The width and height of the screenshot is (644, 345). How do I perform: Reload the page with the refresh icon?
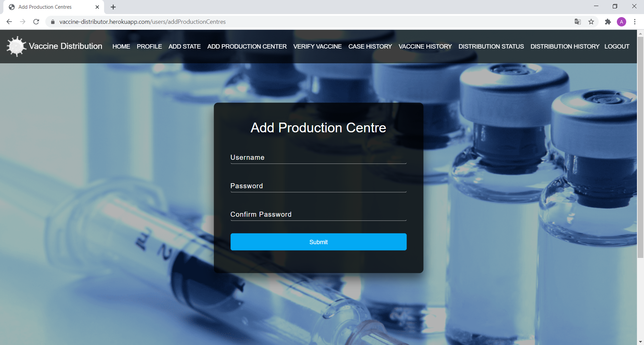[36, 22]
